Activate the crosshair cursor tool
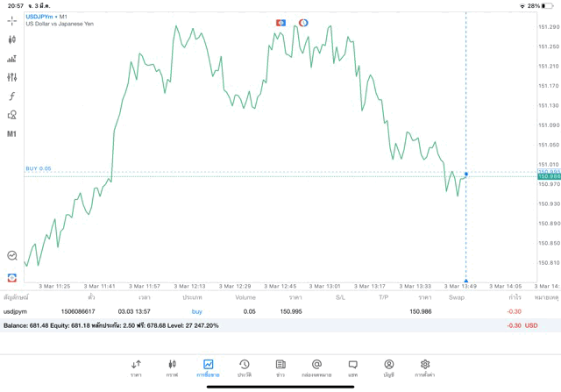 [x=11, y=21]
